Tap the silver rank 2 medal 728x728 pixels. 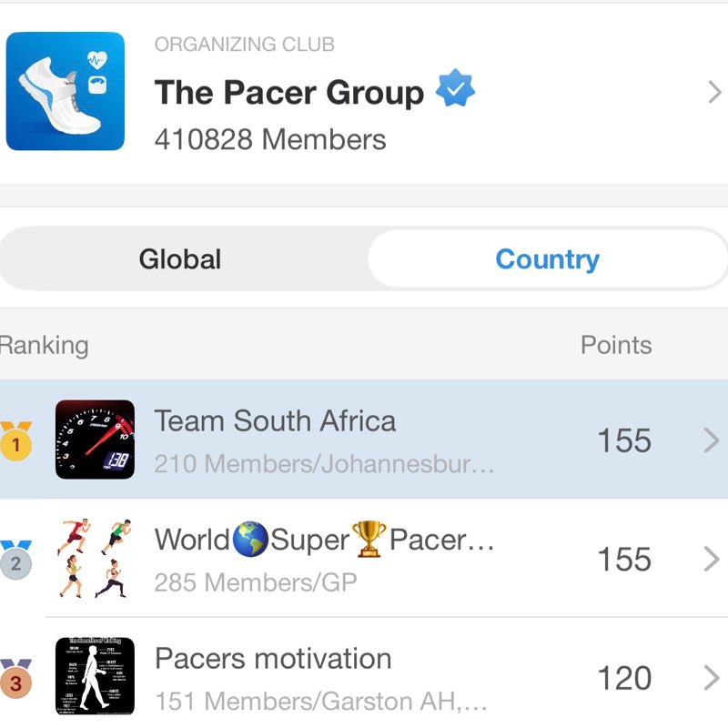click(x=15, y=560)
